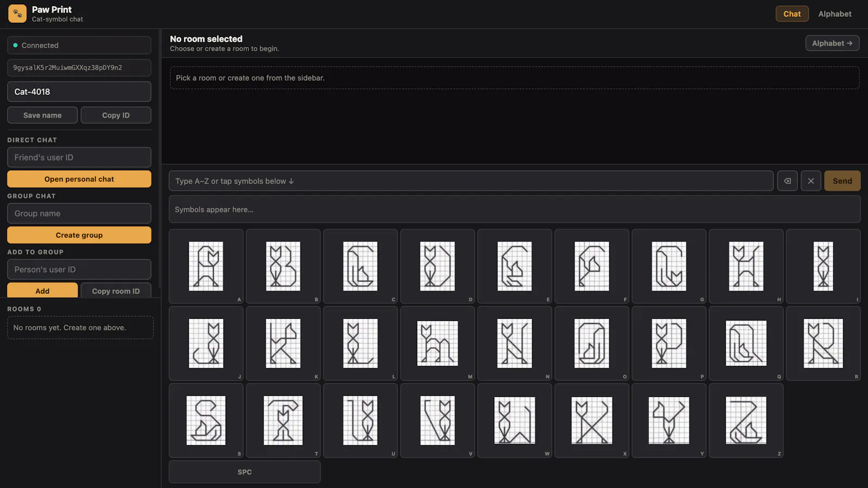Screen dimensions: 868x488
Task: Open personal chat
Action: pyautogui.click(x=79, y=179)
